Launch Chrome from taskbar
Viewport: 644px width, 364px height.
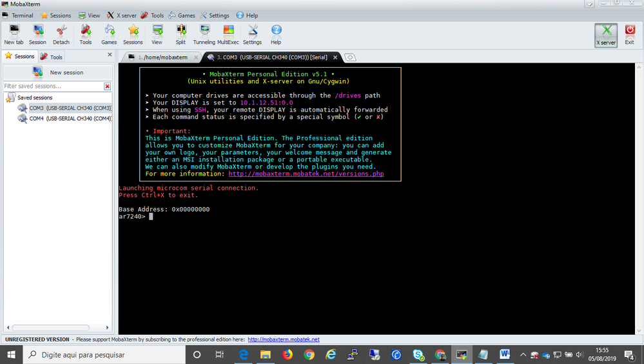tap(309, 354)
